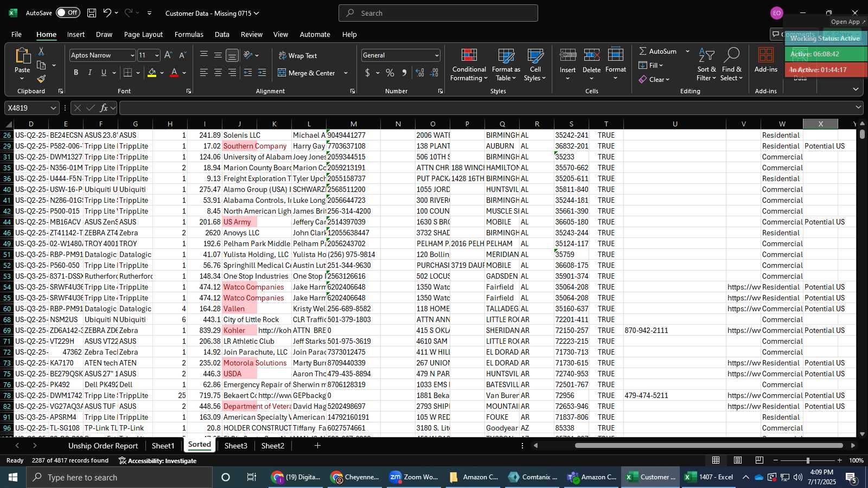Switch to the Data tab

[x=222, y=34]
